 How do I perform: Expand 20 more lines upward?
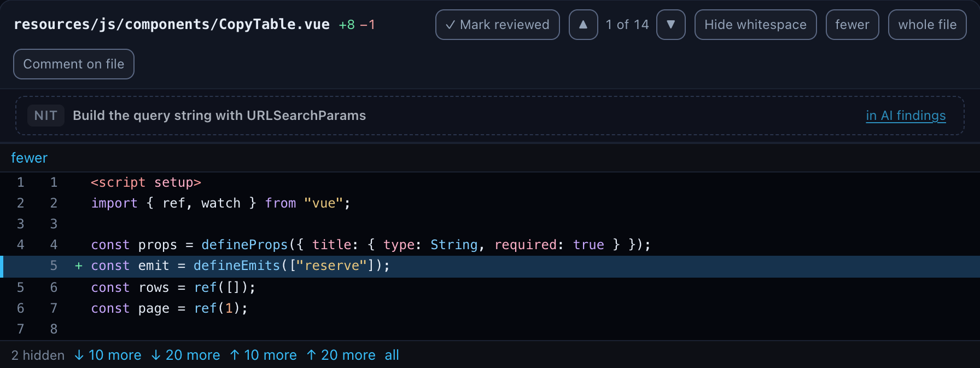coord(341,355)
